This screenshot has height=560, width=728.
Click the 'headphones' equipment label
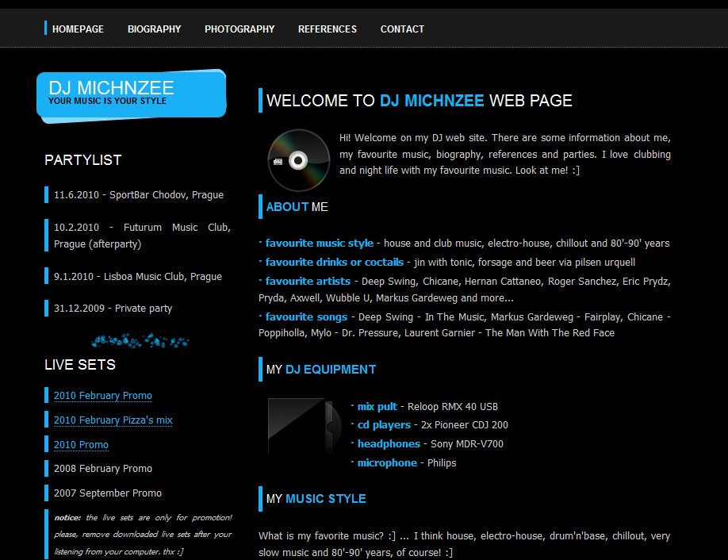pyautogui.click(x=389, y=443)
